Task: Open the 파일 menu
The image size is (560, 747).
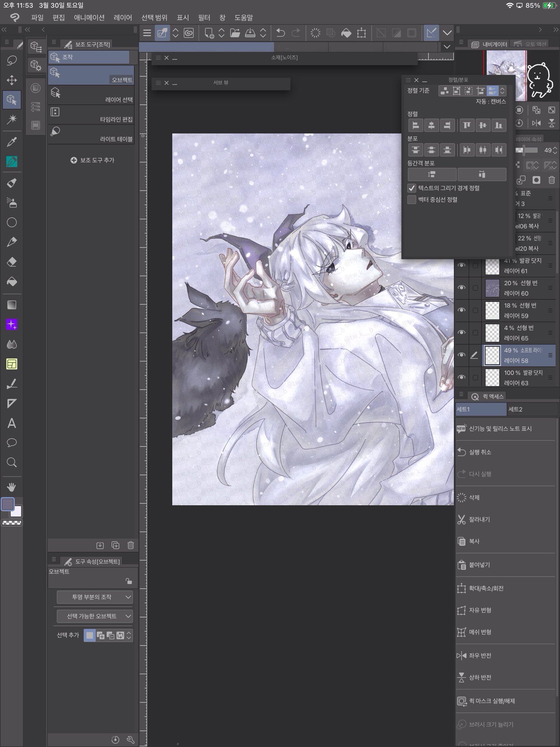Action: click(x=37, y=18)
